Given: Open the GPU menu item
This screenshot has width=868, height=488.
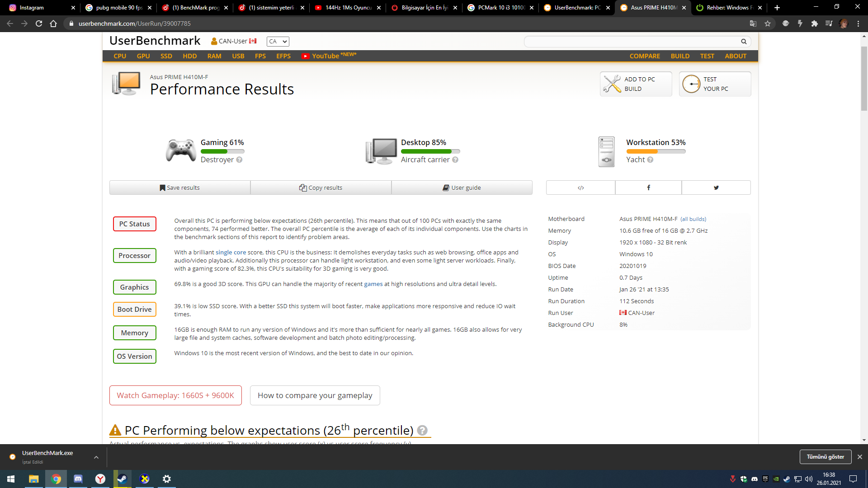Looking at the screenshot, I should click(x=143, y=56).
